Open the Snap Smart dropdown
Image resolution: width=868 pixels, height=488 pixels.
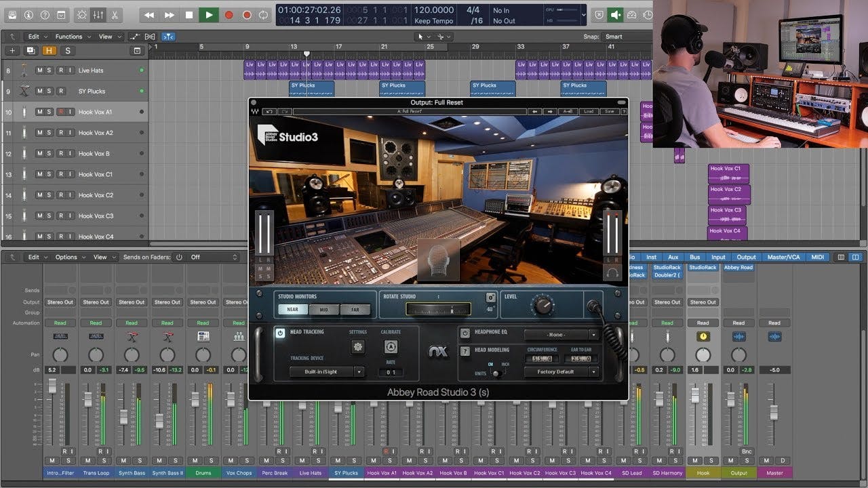coord(627,37)
